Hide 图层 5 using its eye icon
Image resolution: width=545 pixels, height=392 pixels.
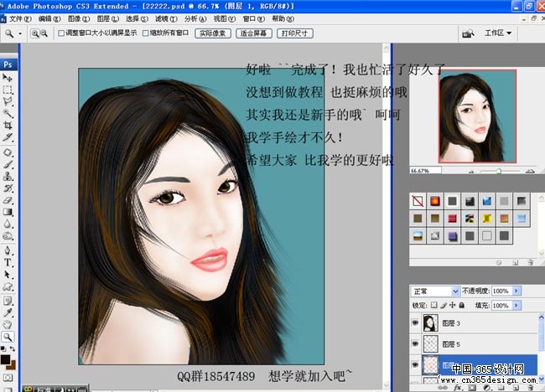(415, 343)
